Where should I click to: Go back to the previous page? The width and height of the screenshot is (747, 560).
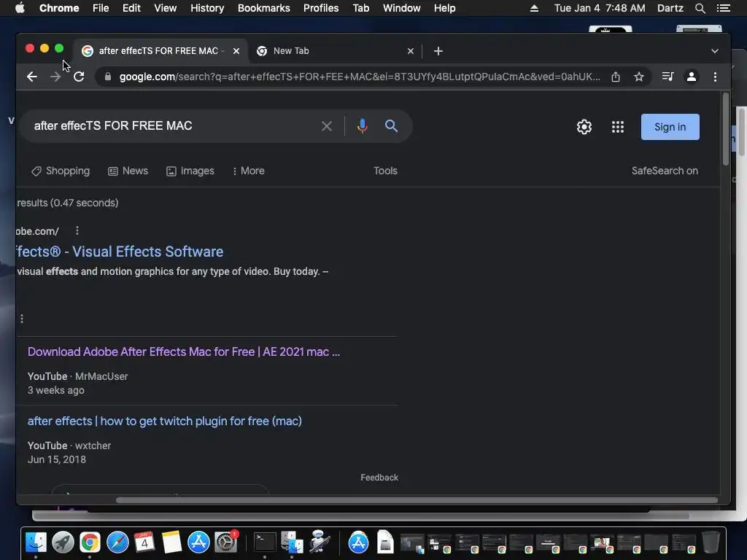(x=32, y=77)
